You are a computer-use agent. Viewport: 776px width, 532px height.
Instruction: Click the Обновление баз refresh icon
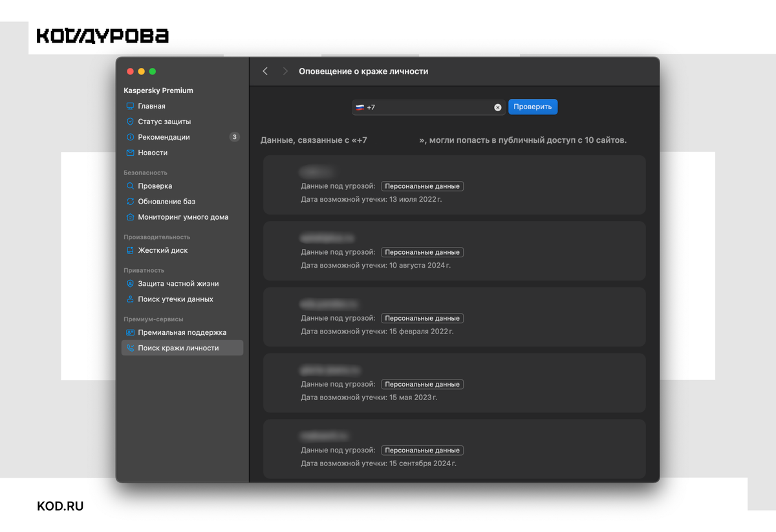[130, 202]
